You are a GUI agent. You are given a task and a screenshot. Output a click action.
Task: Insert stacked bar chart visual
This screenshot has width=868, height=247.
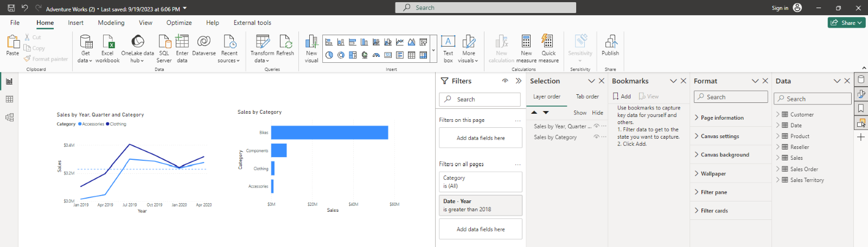(x=329, y=42)
